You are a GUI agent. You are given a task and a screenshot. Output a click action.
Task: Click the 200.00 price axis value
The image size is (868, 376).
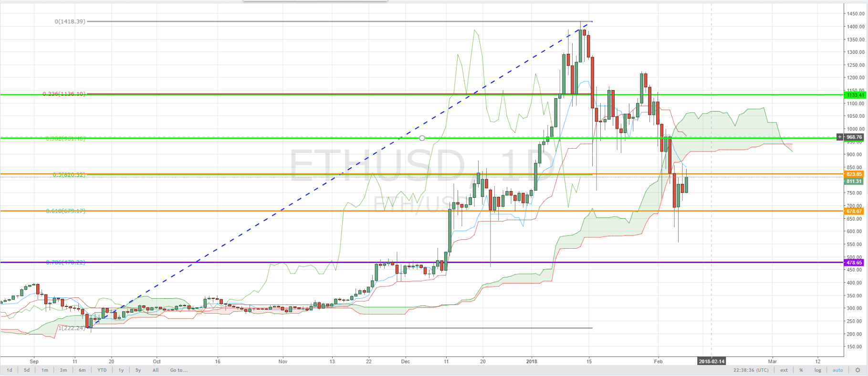click(x=855, y=334)
